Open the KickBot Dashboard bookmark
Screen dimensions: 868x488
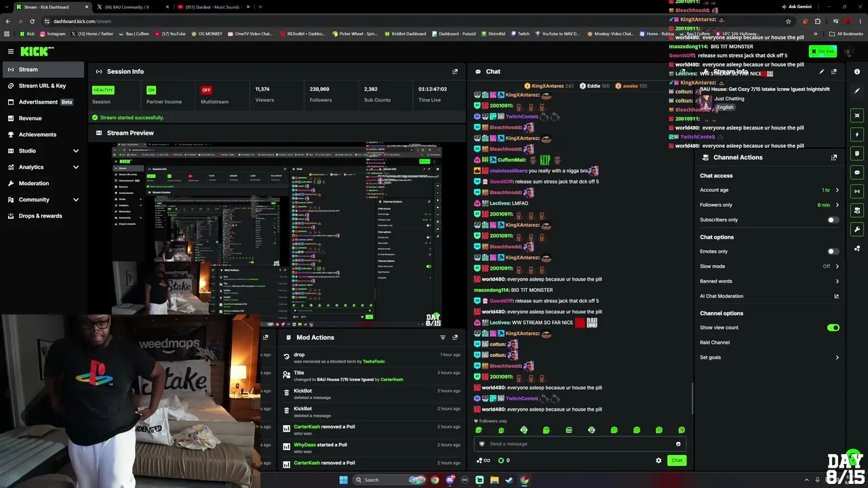point(405,33)
